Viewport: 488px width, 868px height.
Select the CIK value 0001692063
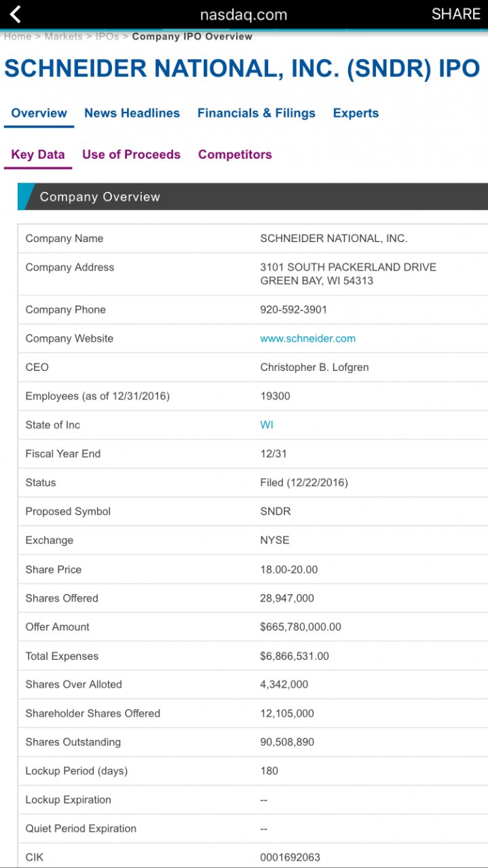pos(290,857)
